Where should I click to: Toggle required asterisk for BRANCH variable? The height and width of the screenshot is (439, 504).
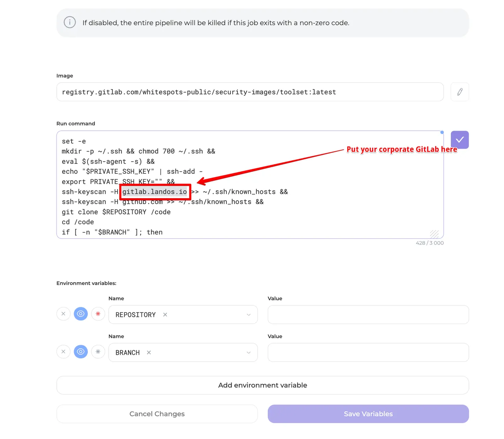pos(98,352)
